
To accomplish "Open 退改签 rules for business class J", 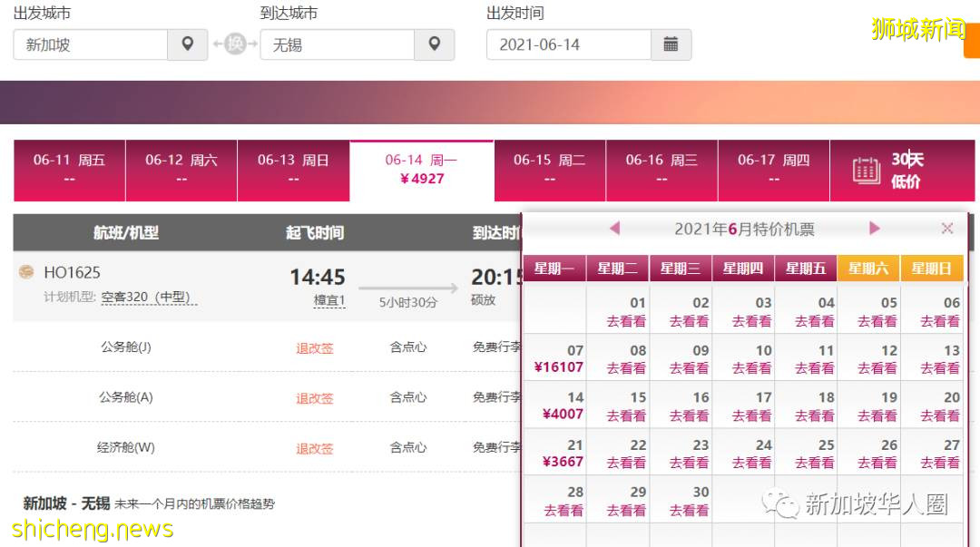I will [x=315, y=347].
